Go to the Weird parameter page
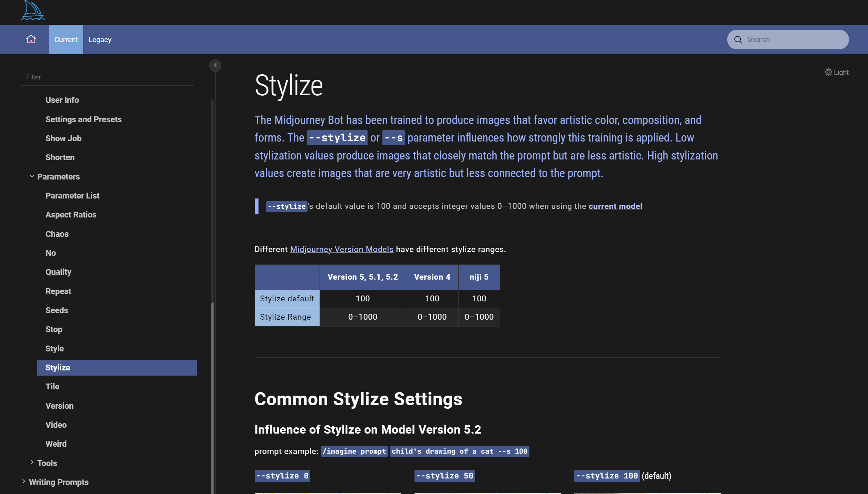Image resolution: width=868 pixels, height=494 pixels. (x=56, y=444)
